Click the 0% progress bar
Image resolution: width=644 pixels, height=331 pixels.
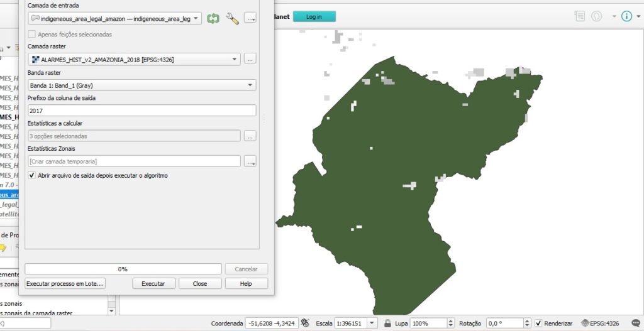click(x=123, y=269)
